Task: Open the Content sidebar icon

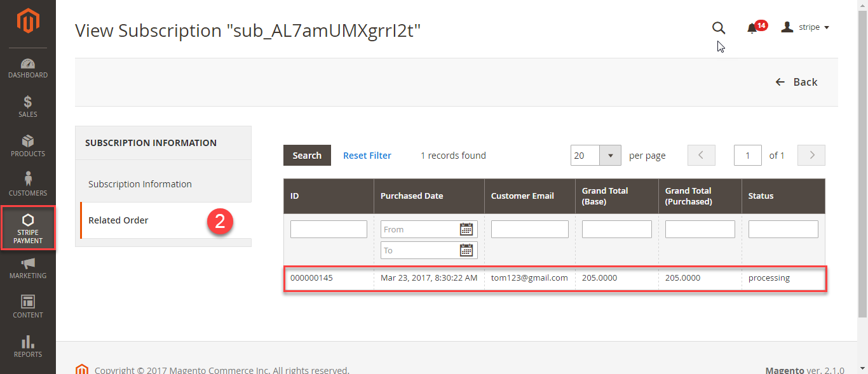Action: click(28, 307)
